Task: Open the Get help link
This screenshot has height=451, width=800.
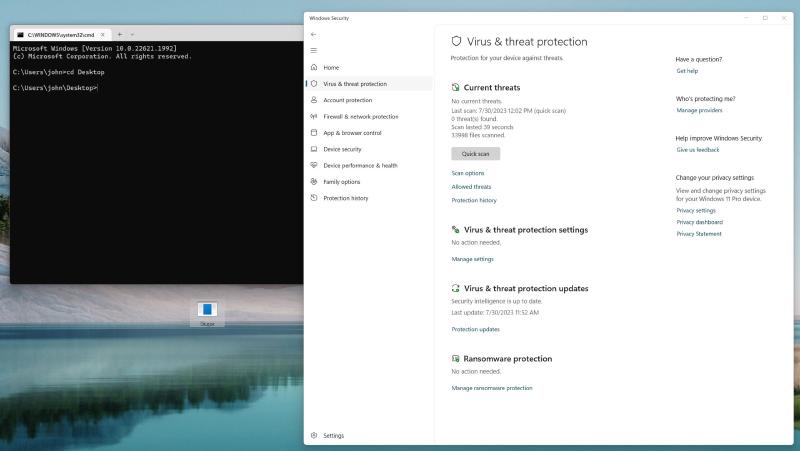Action: (687, 71)
